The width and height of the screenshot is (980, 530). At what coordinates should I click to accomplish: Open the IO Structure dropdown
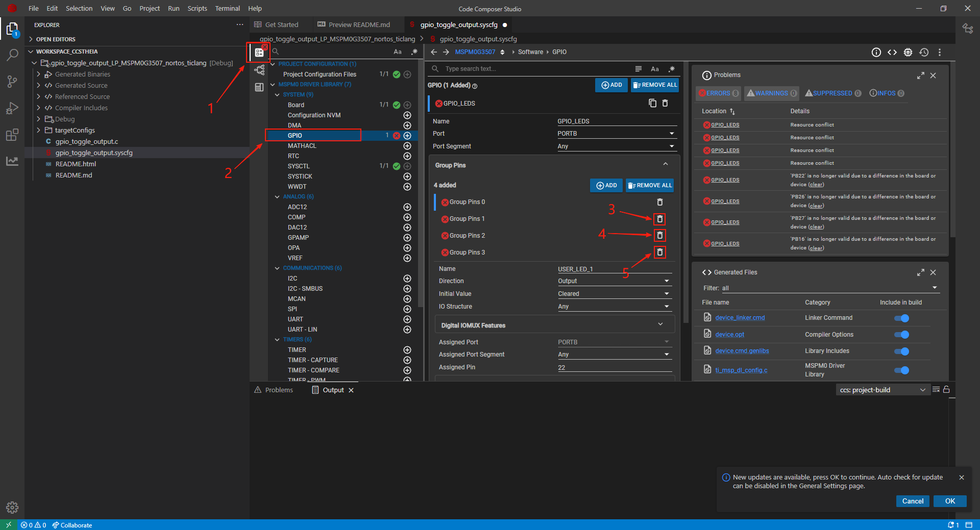pyautogui.click(x=615, y=307)
